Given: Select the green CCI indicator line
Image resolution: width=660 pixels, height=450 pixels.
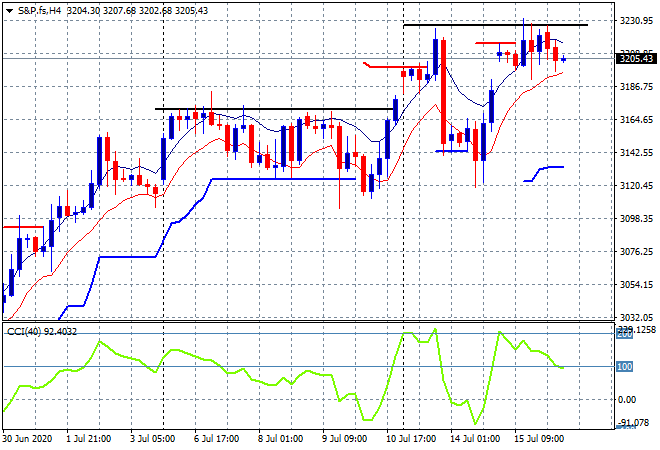Looking at the screenshot, I should point(283,376).
